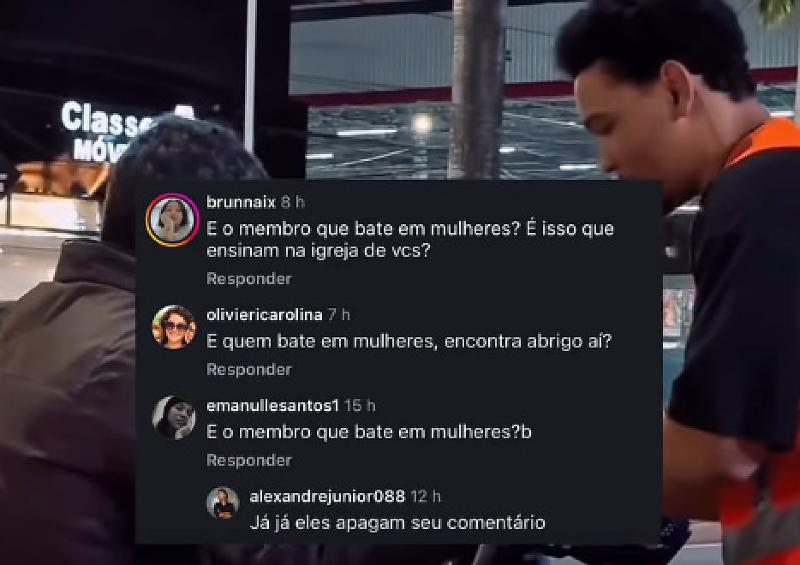Open oliviericarolina's profile picture
Image resolution: width=800 pixels, height=565 pixels.
(174, 327)
